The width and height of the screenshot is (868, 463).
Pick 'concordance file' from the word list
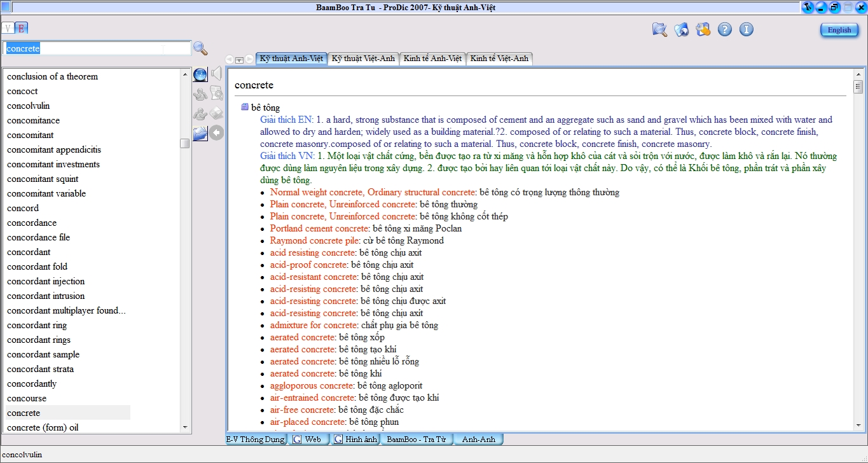[x=38, y=237]
